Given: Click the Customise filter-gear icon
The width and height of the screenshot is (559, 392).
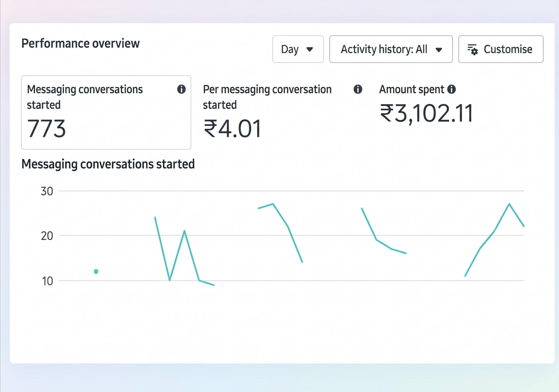Looking at the screenshot, I should click(x=473, y=50).
